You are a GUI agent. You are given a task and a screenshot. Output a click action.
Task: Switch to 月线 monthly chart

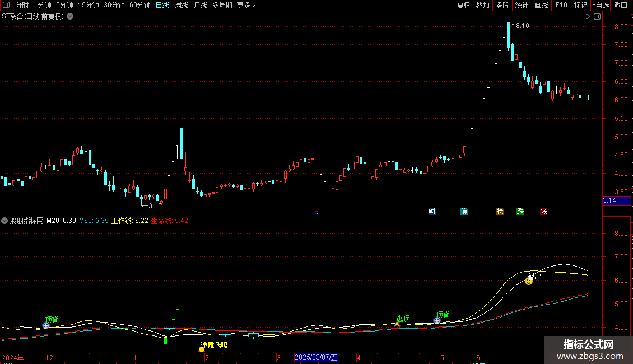click(200, 5)
